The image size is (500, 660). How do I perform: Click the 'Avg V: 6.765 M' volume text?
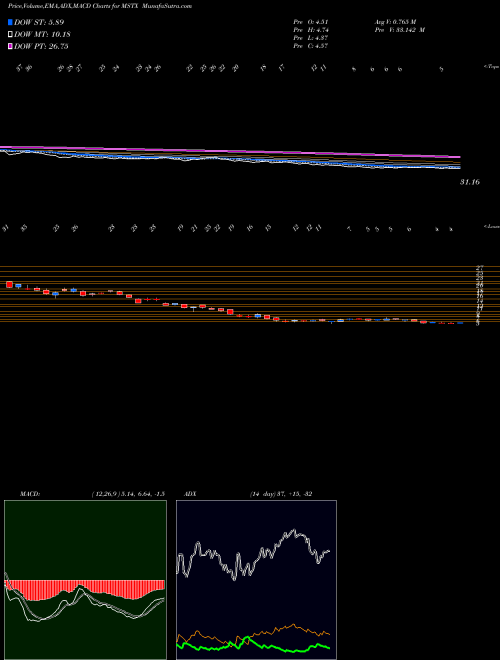394,21
